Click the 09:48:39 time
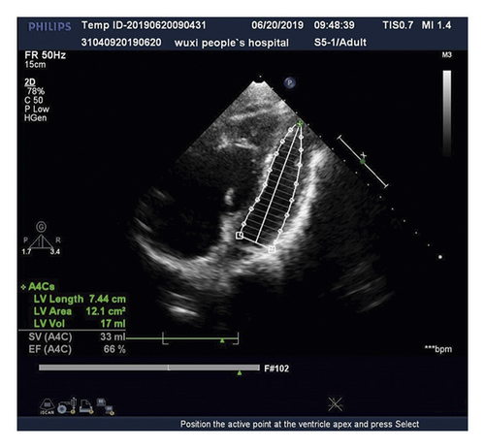Viewport: 485px width, 448px height. point(334,25)
